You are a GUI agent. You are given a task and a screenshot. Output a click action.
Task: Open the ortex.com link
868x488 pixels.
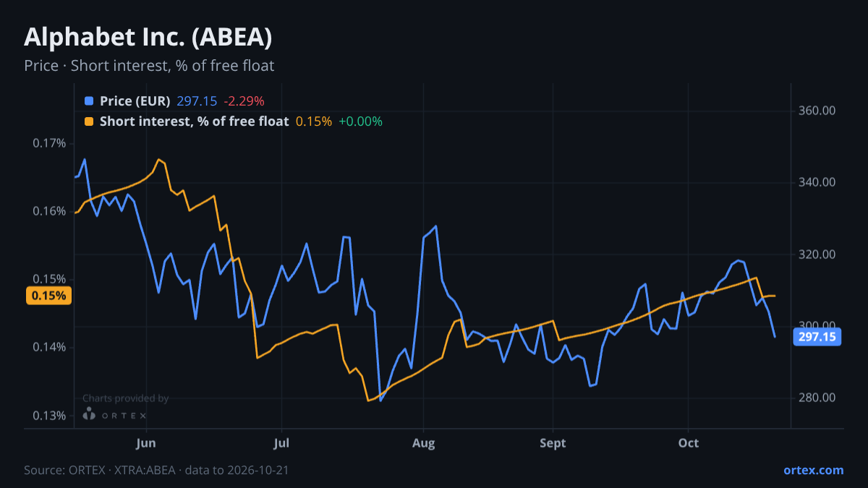coord(813,470)
